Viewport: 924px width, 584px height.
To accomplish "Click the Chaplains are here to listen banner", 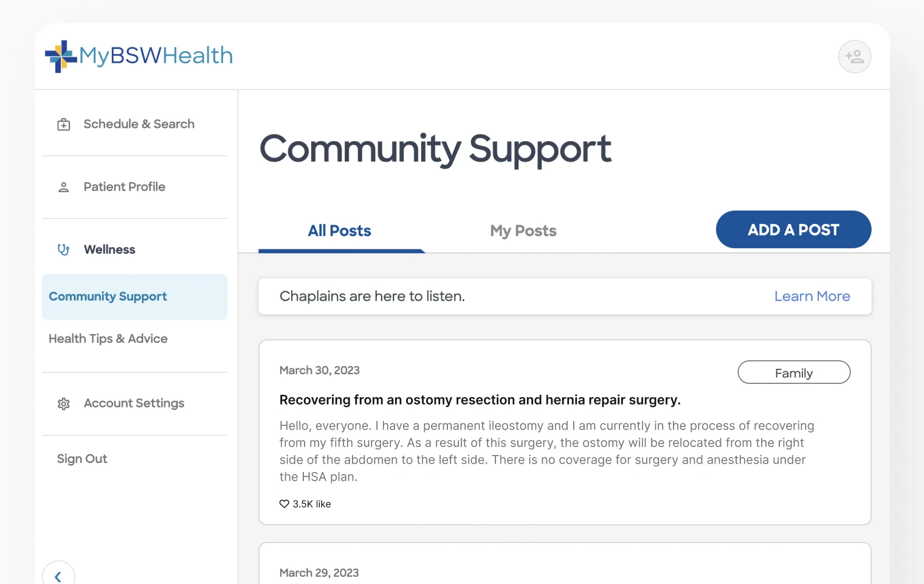I will (x=372, y=296).
